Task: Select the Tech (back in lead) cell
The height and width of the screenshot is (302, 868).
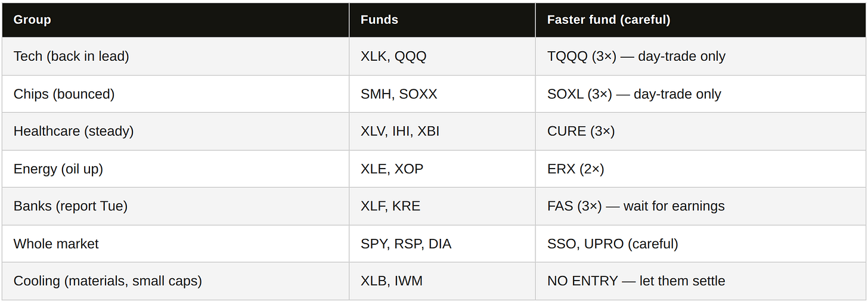Action: pyautogui.click(x=176, y=57)
